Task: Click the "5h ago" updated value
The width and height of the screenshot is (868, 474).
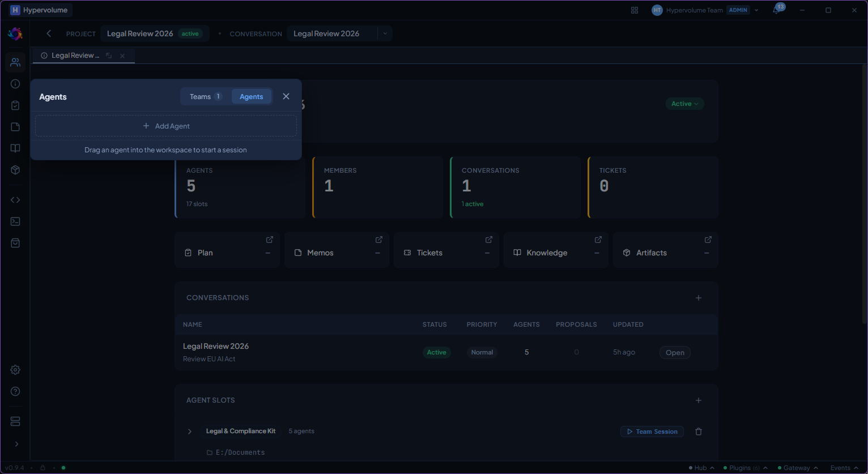Action: point(624,352)
